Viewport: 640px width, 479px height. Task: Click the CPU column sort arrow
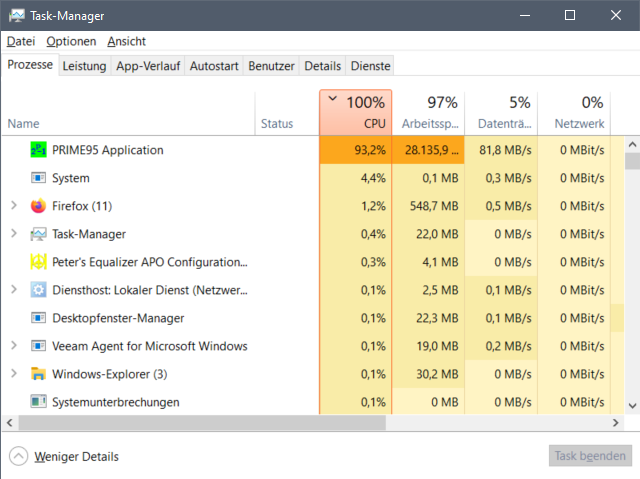[x=333, y=98]
